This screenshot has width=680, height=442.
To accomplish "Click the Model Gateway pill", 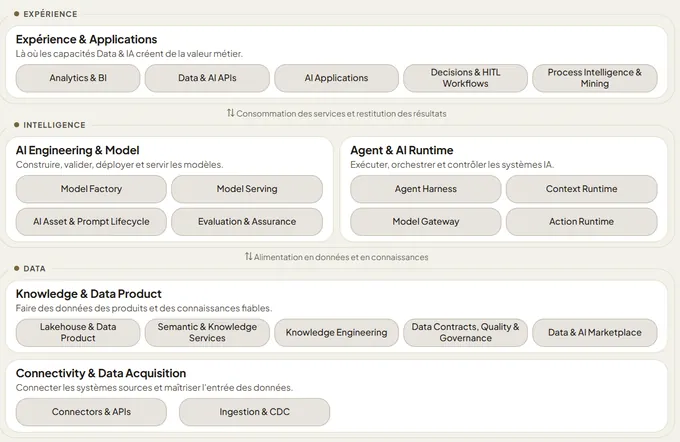I will [425, 222].
